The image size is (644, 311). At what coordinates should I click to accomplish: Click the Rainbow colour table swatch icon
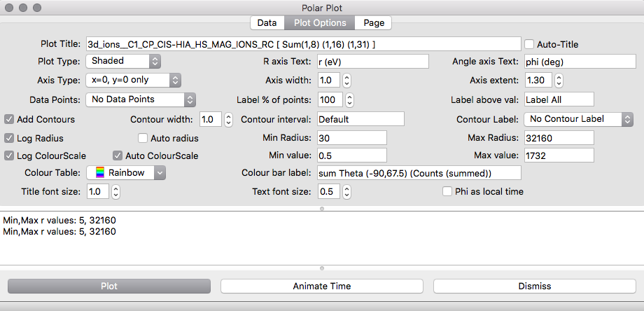click(100, 173)
